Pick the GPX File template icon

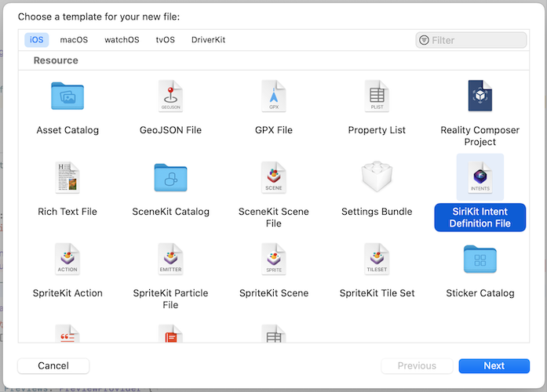pos(274,96)
